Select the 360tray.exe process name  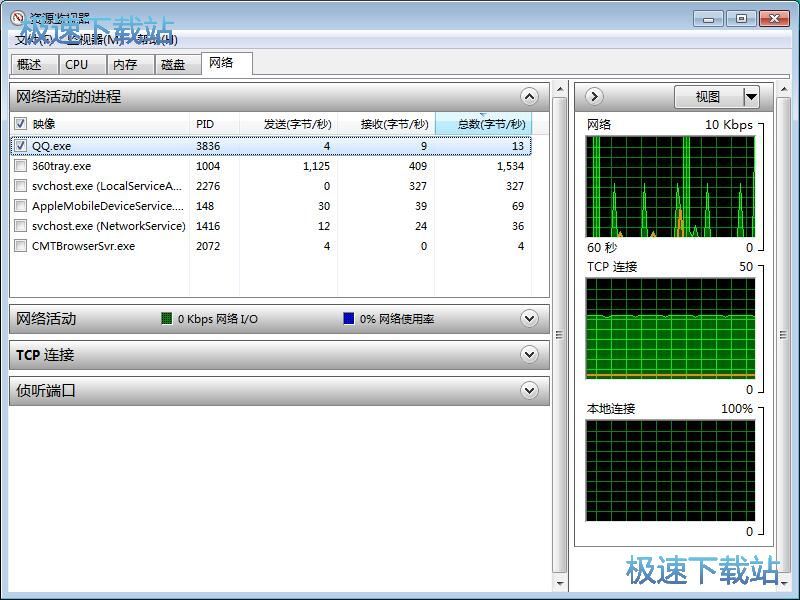click(61, 166)
